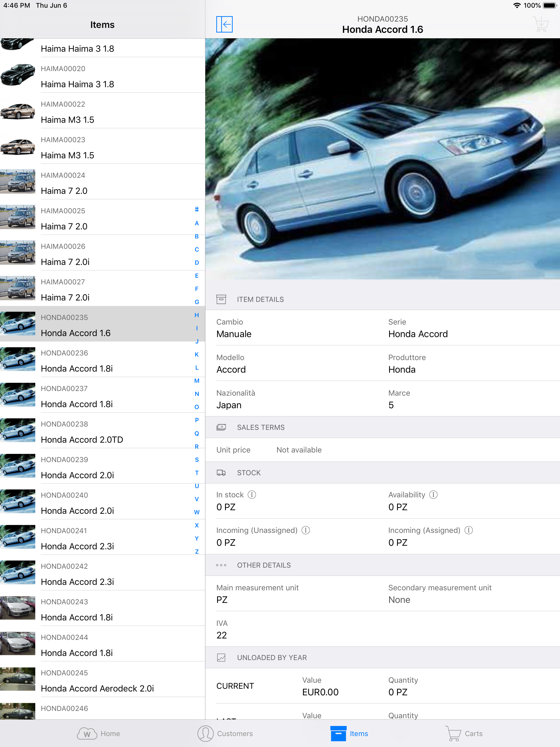Select item HAIMA00024 Haima 7 2.0
The height and width of the screenshot is (747, 560).
pos(102,182)
